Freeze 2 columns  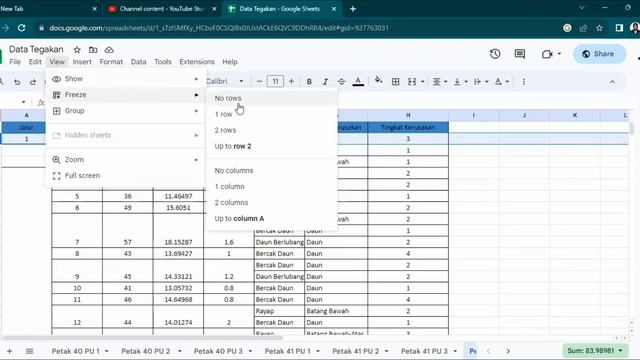tap(272, 202)
